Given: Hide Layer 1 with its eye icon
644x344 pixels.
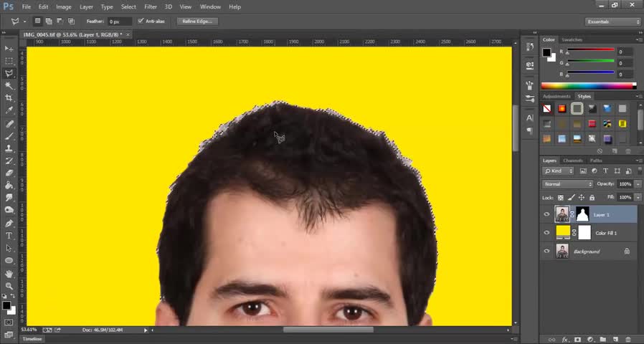Looking at the screenshot, I should click(x=546, y=214).
